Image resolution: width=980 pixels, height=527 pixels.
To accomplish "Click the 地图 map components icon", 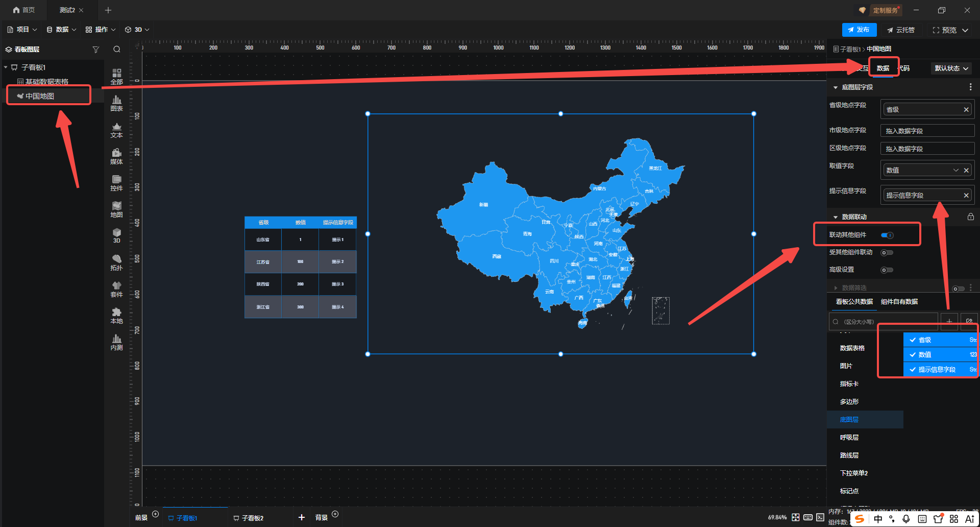I will (x=116, y=209).
